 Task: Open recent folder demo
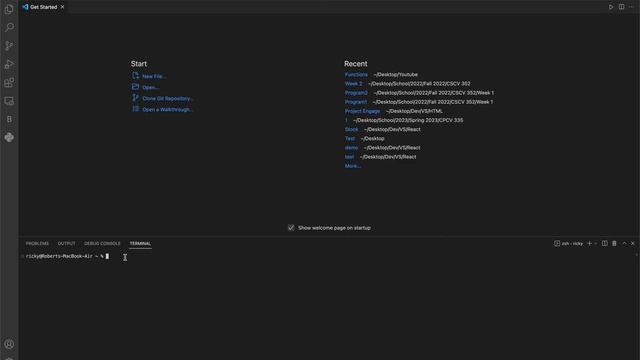[351, 148]
